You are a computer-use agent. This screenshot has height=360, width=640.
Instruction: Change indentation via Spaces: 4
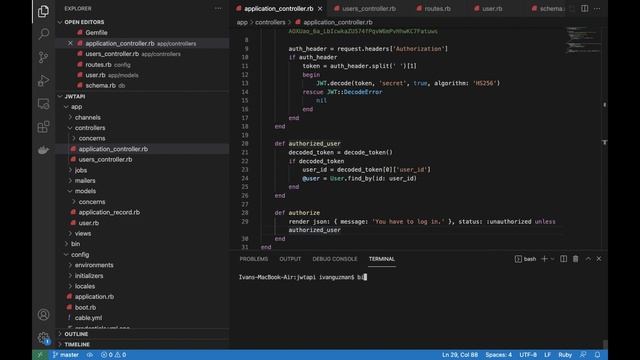pos(498,355)
